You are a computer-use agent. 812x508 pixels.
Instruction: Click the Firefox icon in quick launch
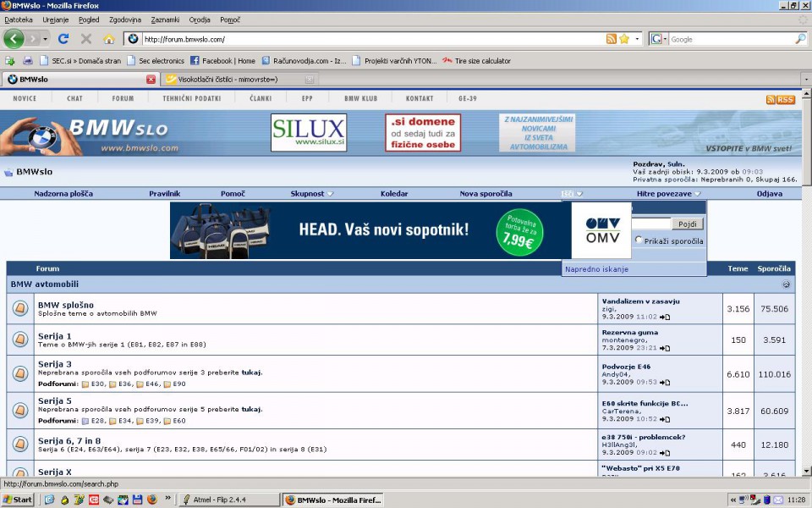click(x=151, y=500)
